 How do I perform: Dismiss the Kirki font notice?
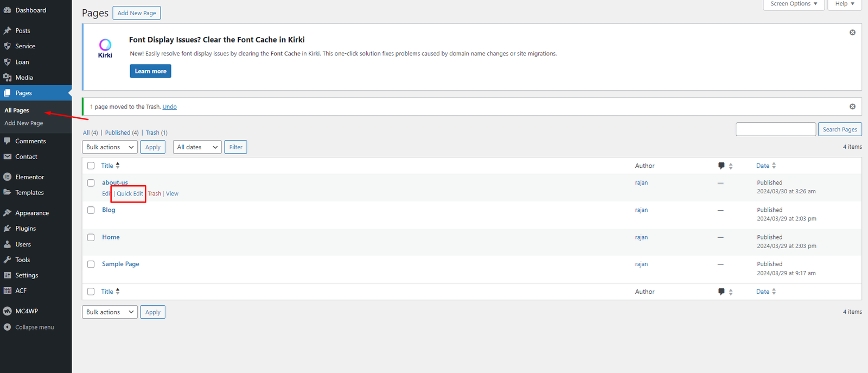pos(852,33)
